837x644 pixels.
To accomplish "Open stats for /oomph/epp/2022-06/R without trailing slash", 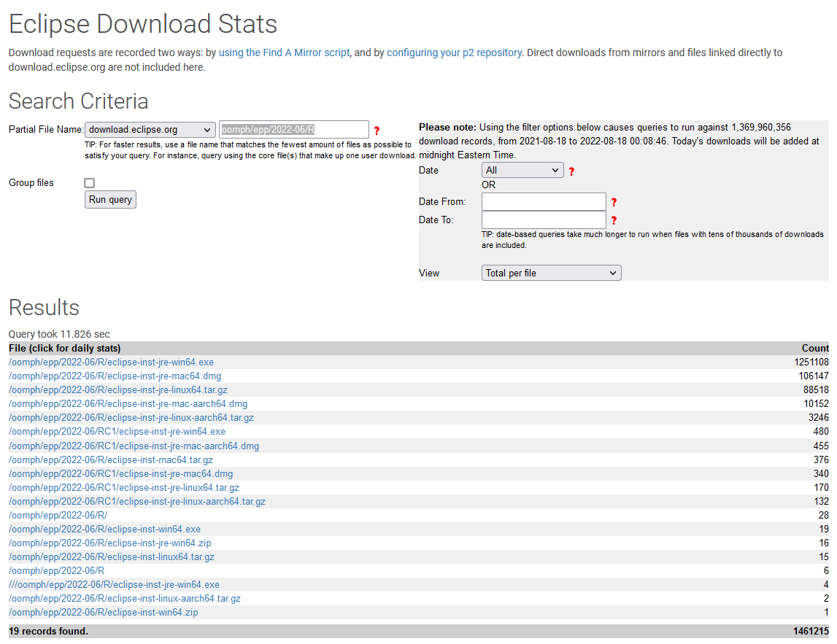I will [57, 571].
